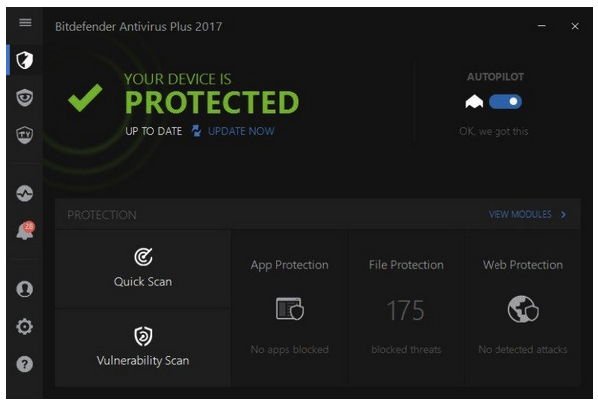The height and width of the screenshot is (405, 598).
Task: Start a Quick Scan
Action: [x=143, y=268]
